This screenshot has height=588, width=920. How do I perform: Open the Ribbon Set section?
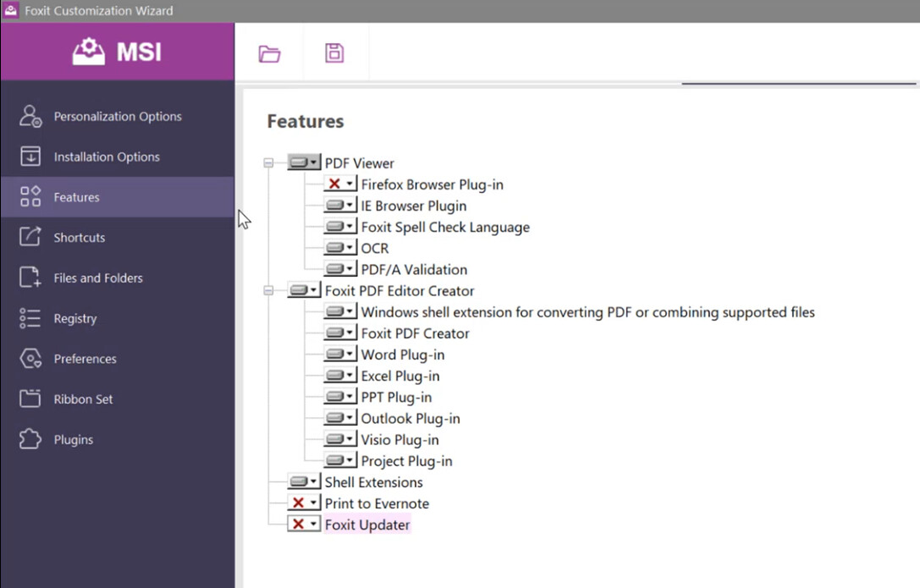pyautogui.click(x=83, y=399)
